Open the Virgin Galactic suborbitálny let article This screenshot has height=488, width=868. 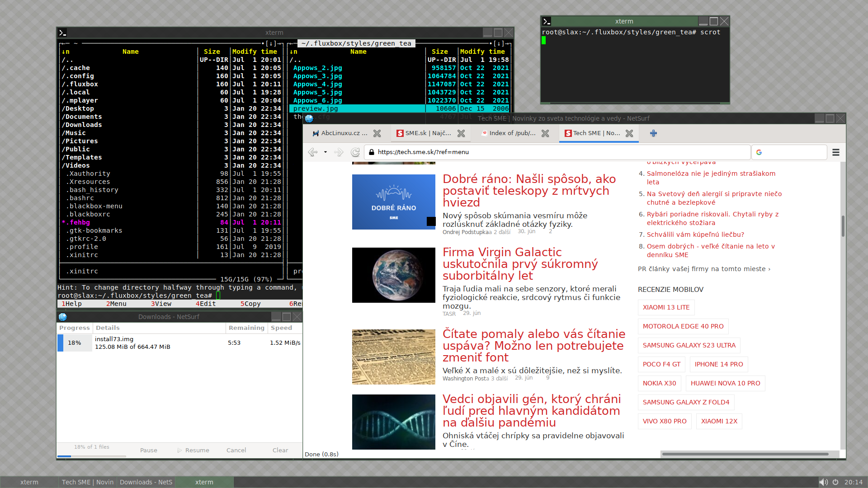[x=520, y=264]
